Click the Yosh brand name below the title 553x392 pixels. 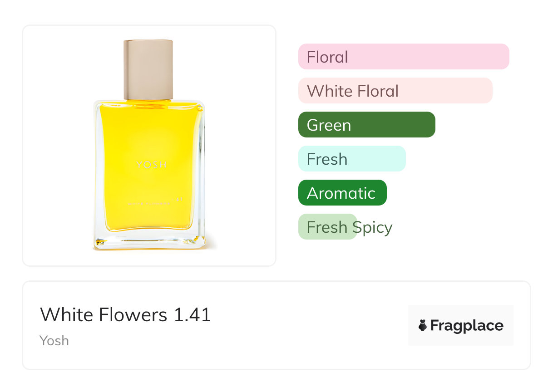click(54, 340)
